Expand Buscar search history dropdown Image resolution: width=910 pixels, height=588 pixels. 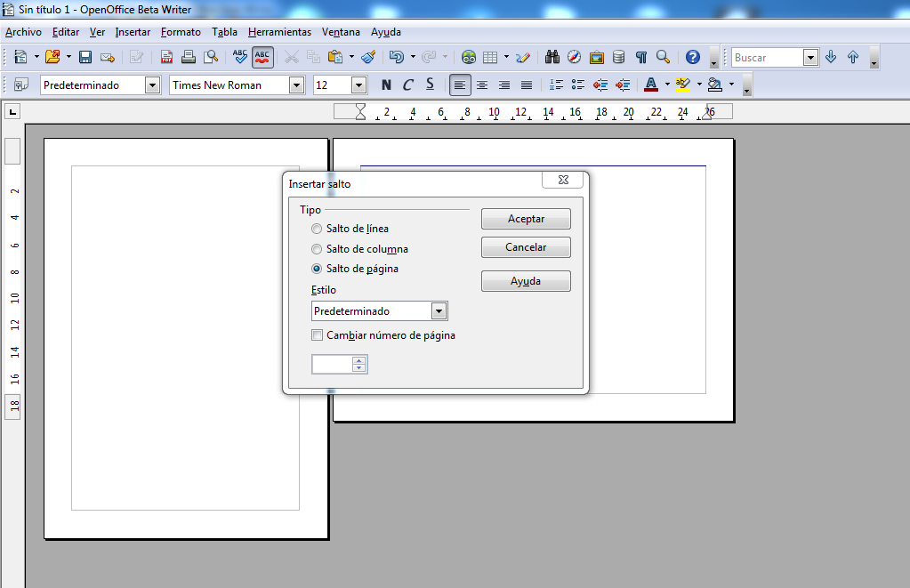coord(810,58)
